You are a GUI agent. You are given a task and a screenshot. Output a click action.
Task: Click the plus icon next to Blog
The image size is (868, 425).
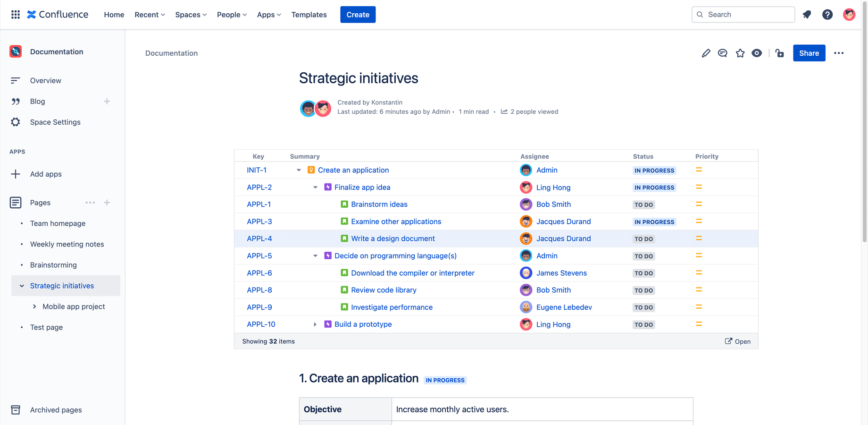tap(107, 102)
